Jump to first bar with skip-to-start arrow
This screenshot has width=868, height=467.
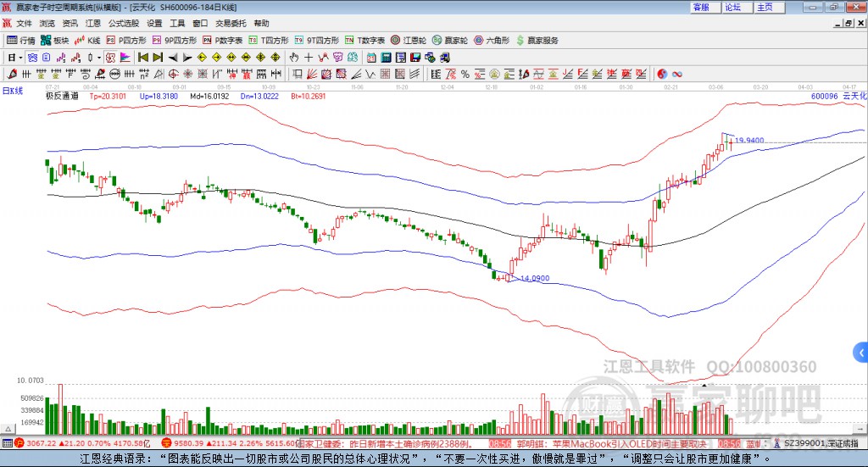142,58
